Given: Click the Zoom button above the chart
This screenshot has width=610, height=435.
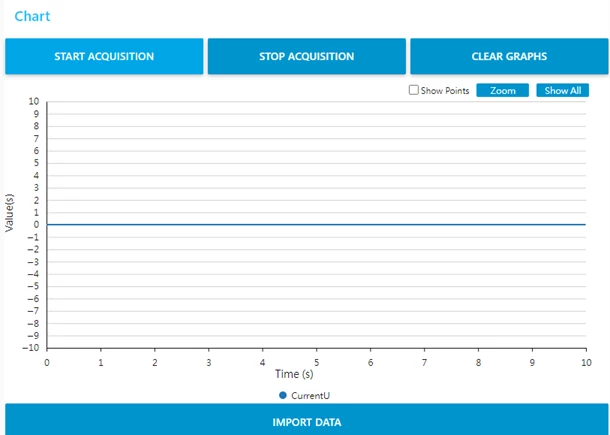Looking at the screenshot, I should (x=503, y=90).
